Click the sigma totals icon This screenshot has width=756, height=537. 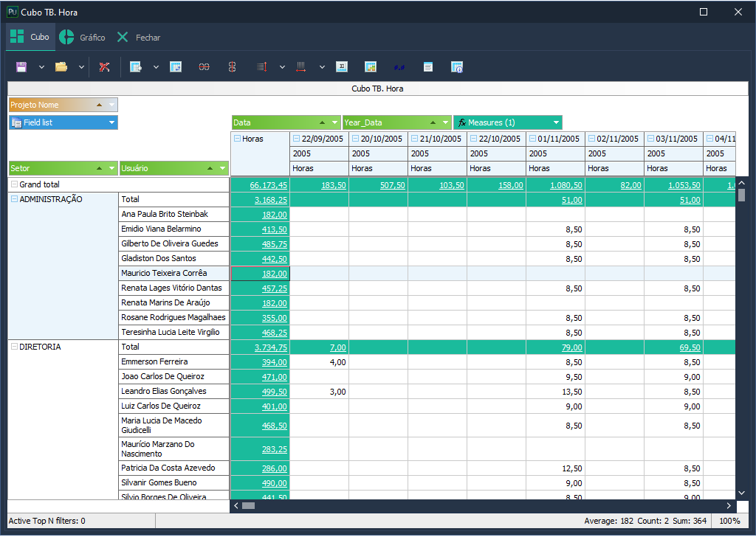click(342, 67)
